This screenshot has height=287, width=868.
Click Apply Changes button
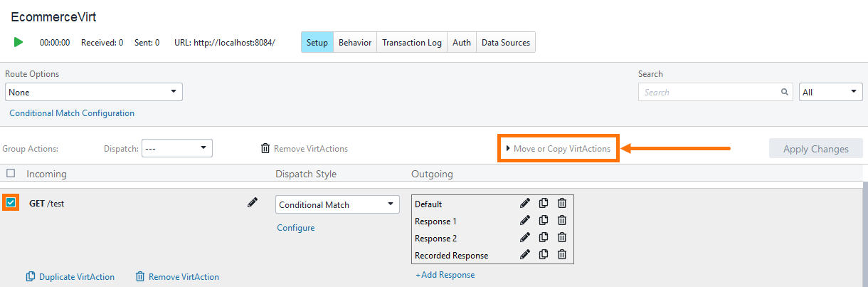(816, 149)
